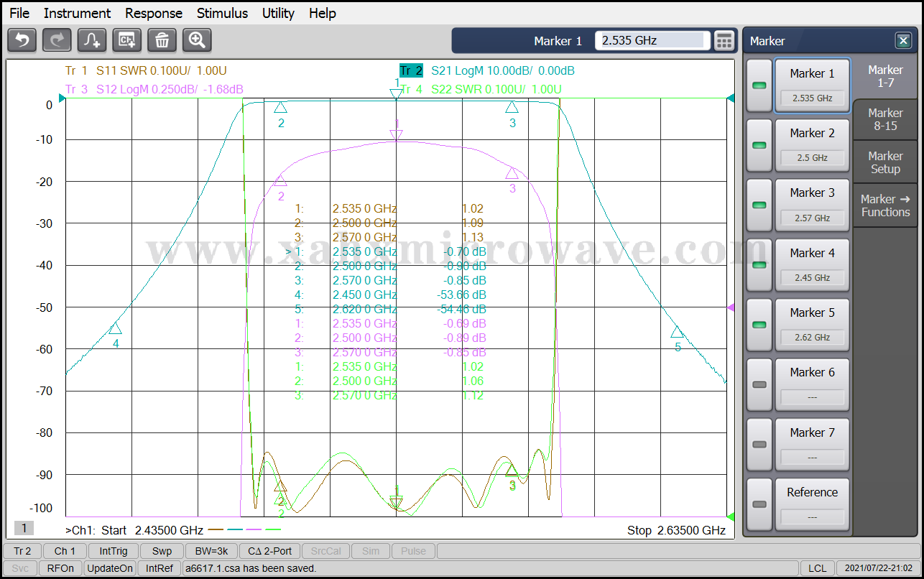The image size is (924, 579).
Task: Click the add channel window icon
Action: pos(127,40)
